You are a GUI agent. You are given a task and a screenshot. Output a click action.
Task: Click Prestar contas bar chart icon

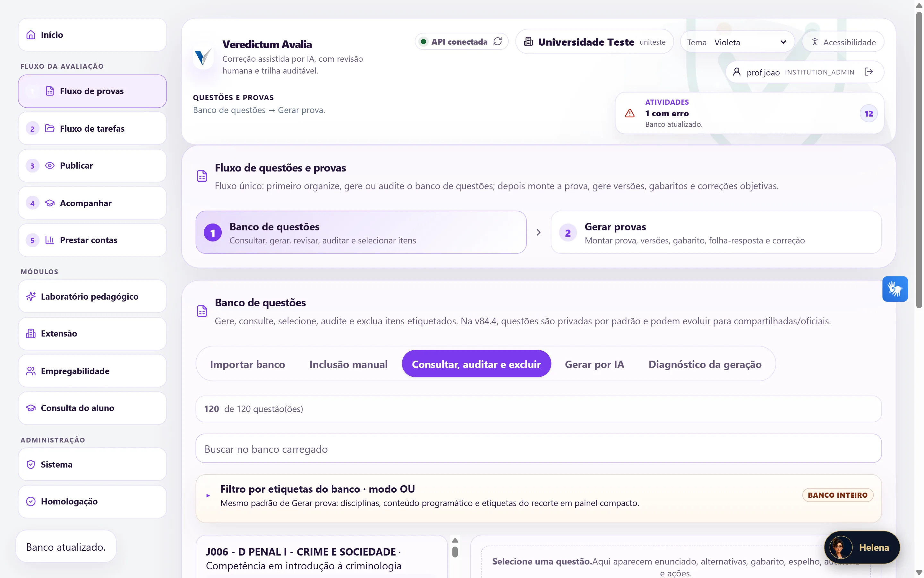tap(50, 240)
